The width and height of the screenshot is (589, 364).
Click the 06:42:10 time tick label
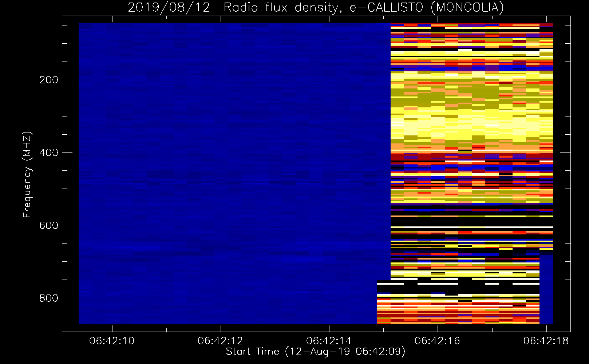[112, 341]
